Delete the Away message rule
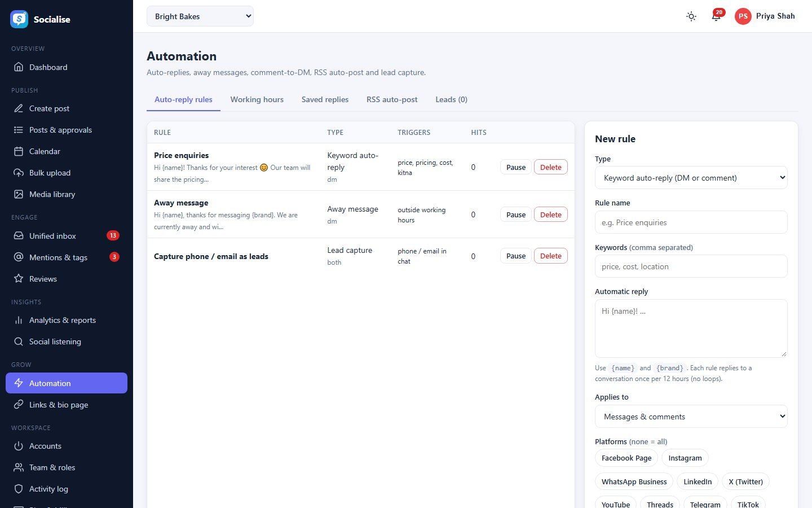 pos(551,214)
